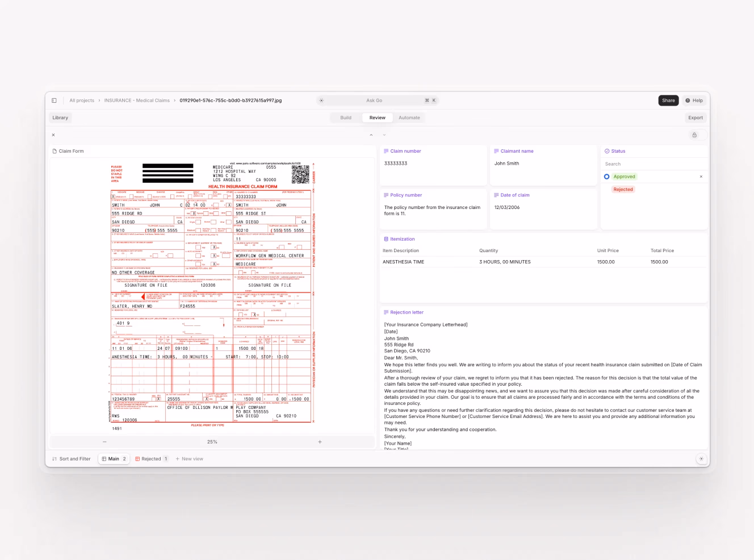Click the Unit Price column header
The height and width of the screenshot is (560, 754).
[608, 250]
